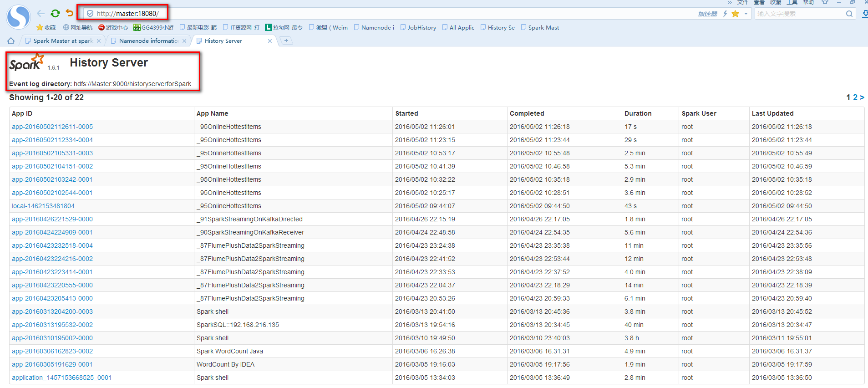This screenshot has height=388, width=868.
Task: Go back with the left arrow
Action: (41, 14)
